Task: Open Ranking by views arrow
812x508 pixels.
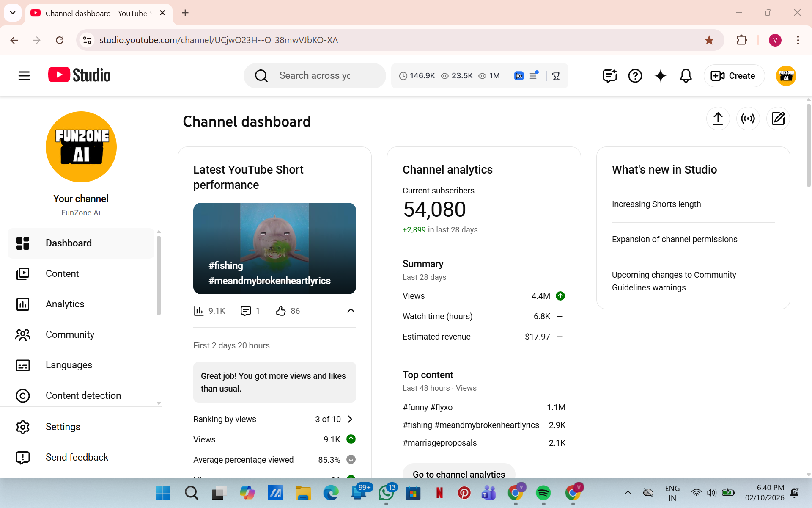Action: coord(350,419)
